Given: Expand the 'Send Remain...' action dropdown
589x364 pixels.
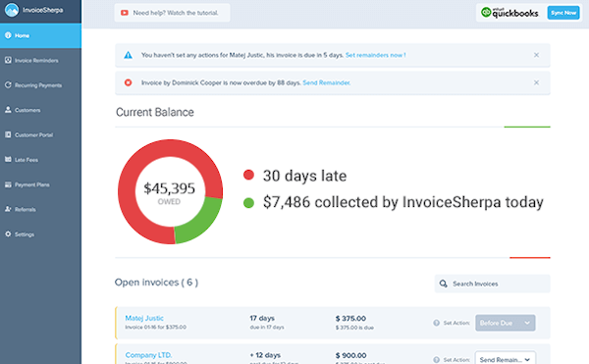Looking at the screenshot, I should [506, 359].
